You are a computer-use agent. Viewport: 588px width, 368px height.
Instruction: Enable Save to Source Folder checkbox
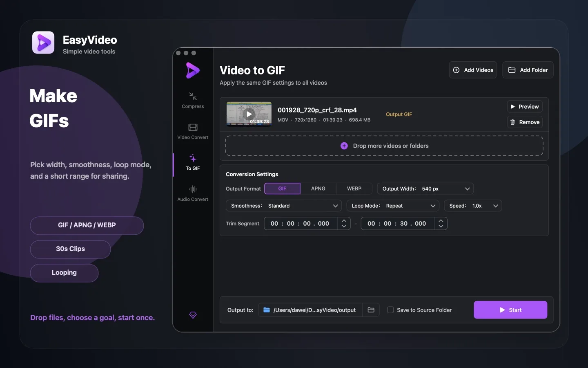point(390,310)
